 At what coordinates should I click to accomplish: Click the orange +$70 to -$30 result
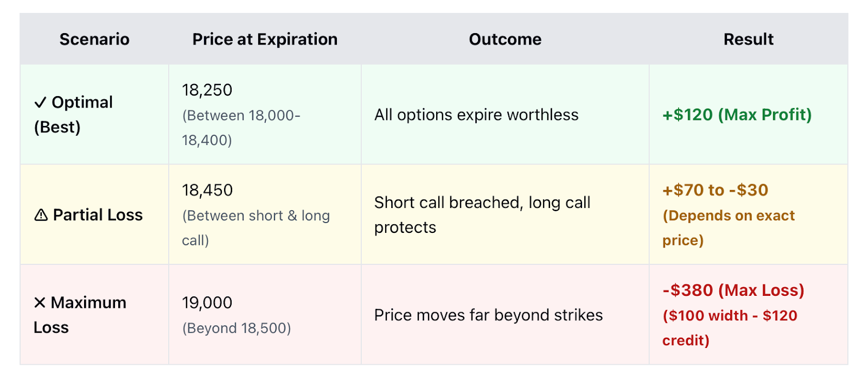tap(715, 190)
